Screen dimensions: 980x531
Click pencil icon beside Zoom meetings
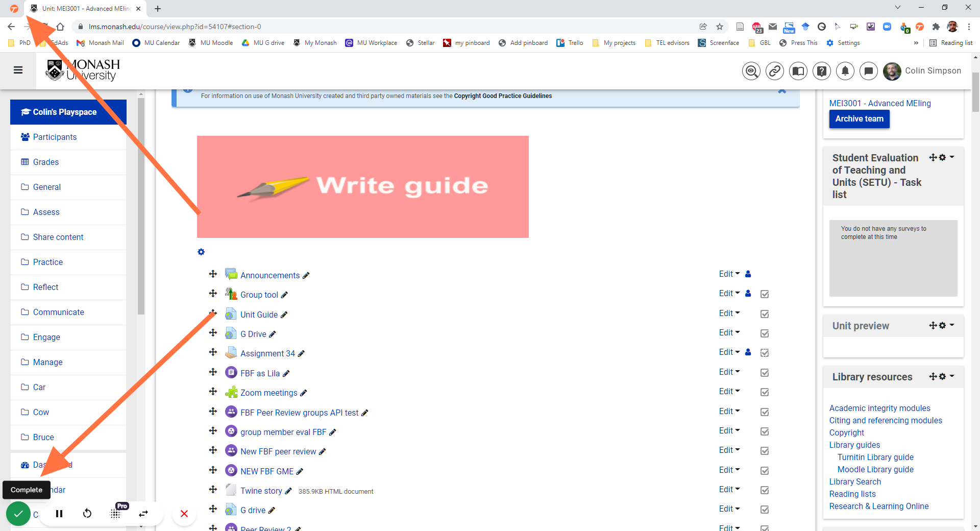(x=304, y=393)
